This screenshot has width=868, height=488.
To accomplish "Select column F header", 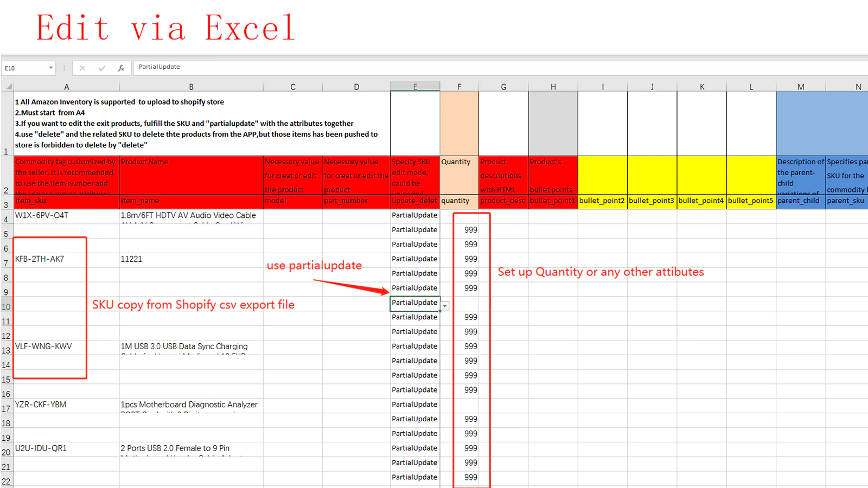I will pyautogui.click(x=459, y=87).
